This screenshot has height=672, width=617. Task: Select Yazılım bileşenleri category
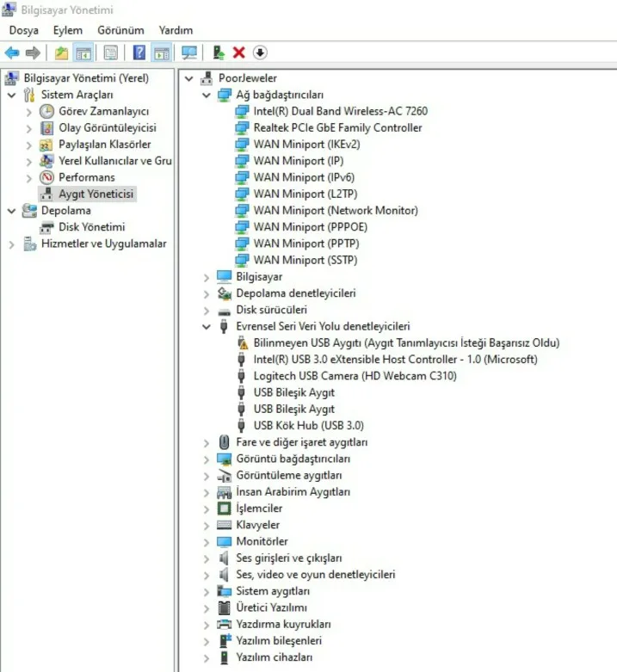tap(279, 641)
